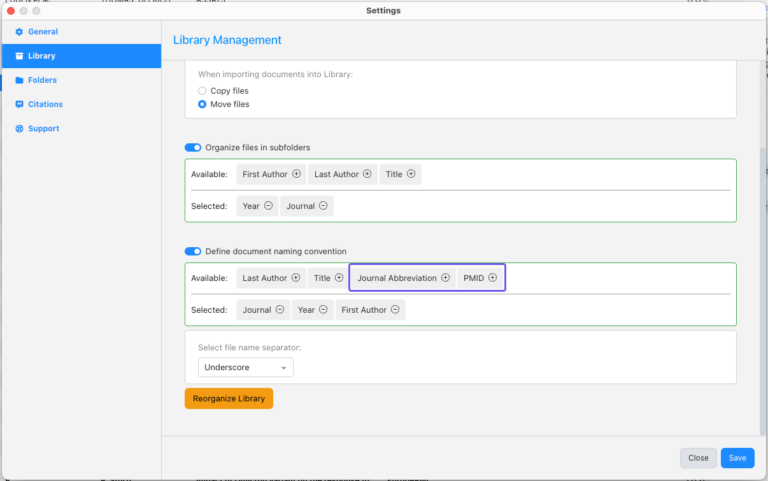Remove Journal from selected naming fields
Viewport: 768px width, 481px height.
tap(280, 310)
